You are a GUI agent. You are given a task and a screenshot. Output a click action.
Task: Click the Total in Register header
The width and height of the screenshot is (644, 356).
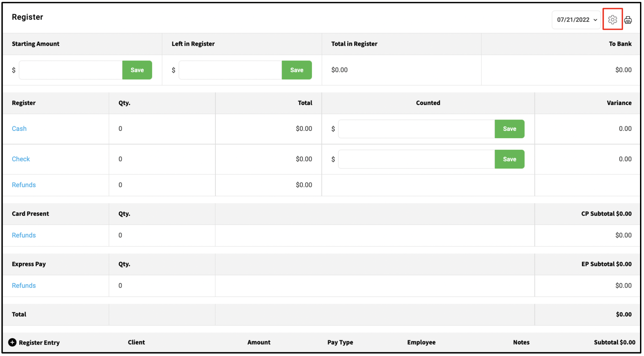pos(354,44)
